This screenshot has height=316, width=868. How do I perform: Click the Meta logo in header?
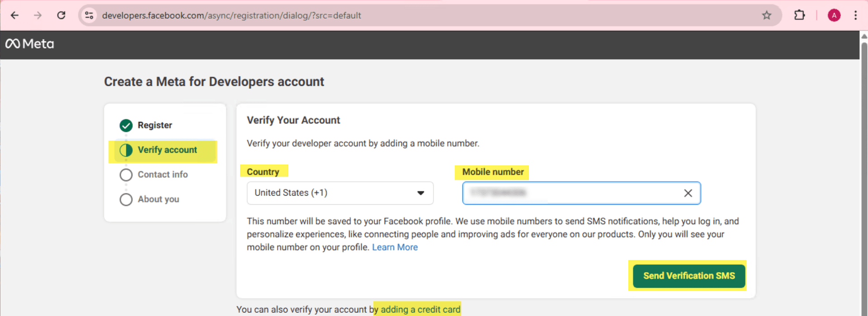click(29, 44)
